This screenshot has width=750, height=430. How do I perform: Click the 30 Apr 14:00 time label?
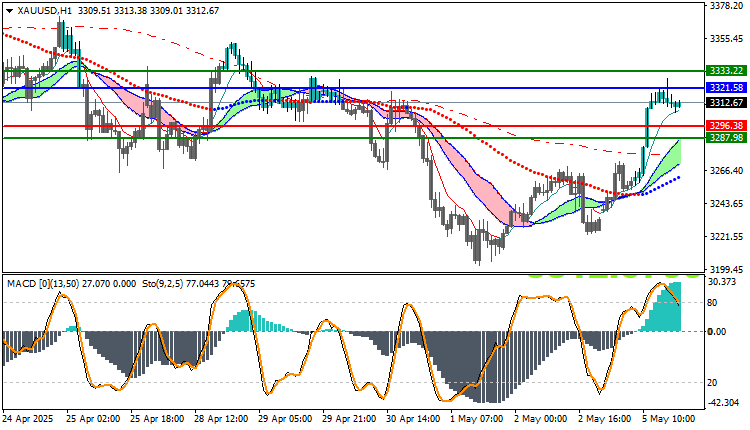pyautogui.click(x=413, y=419)
